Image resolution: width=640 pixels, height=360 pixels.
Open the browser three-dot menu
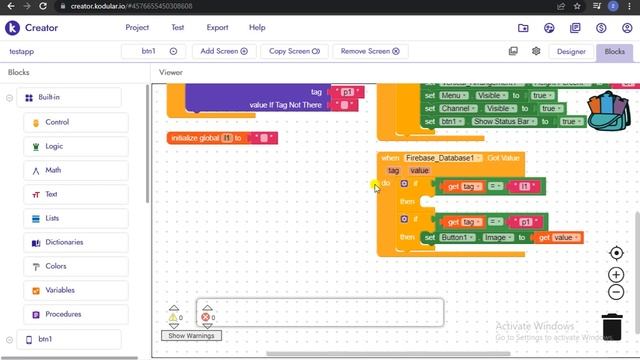pos(629,6)
